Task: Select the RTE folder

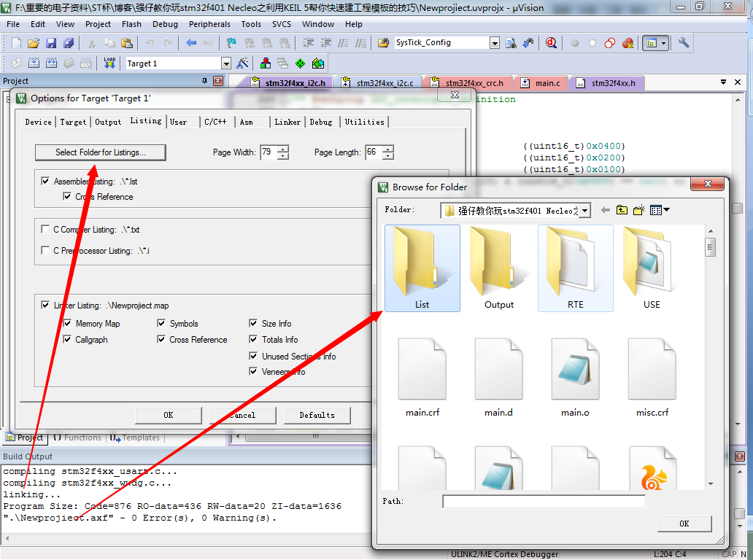Action: [x=575, y=268]
